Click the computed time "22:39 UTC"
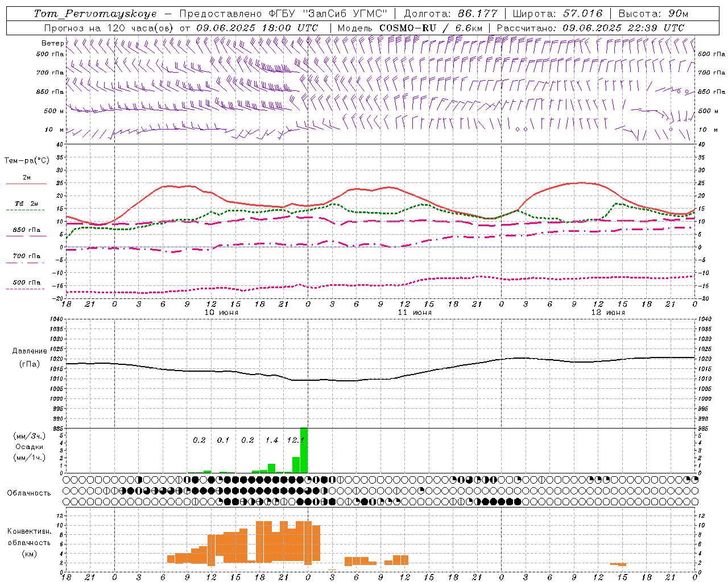 (656, 28)
